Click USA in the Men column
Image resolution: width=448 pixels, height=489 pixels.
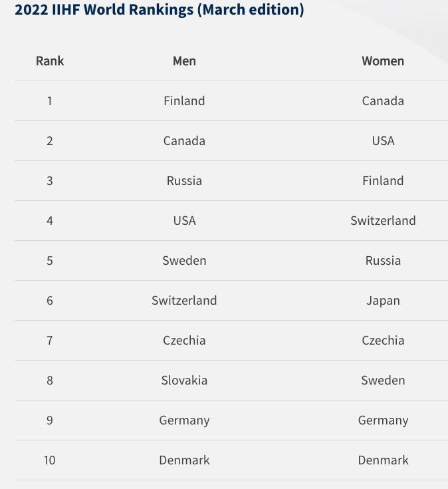pyautogui.click(x=184, y=220)
